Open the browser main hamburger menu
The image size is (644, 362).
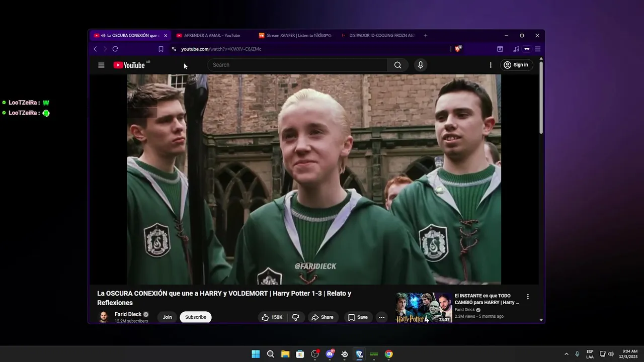click(x=537, y=49)
